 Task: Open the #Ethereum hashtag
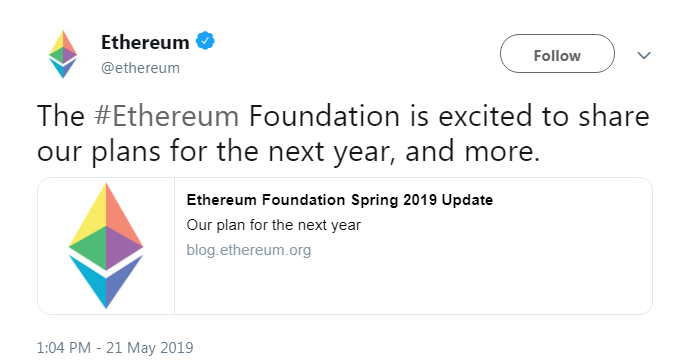point(167,116)
